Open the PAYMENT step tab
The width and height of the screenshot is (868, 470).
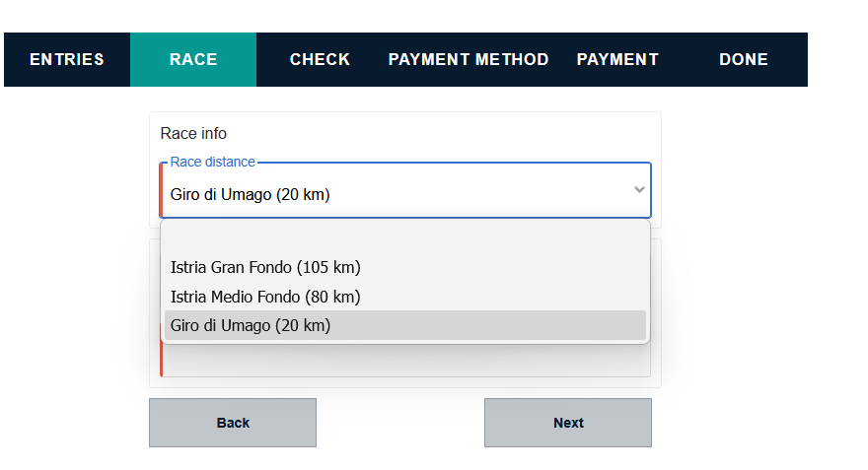[617, 59]
